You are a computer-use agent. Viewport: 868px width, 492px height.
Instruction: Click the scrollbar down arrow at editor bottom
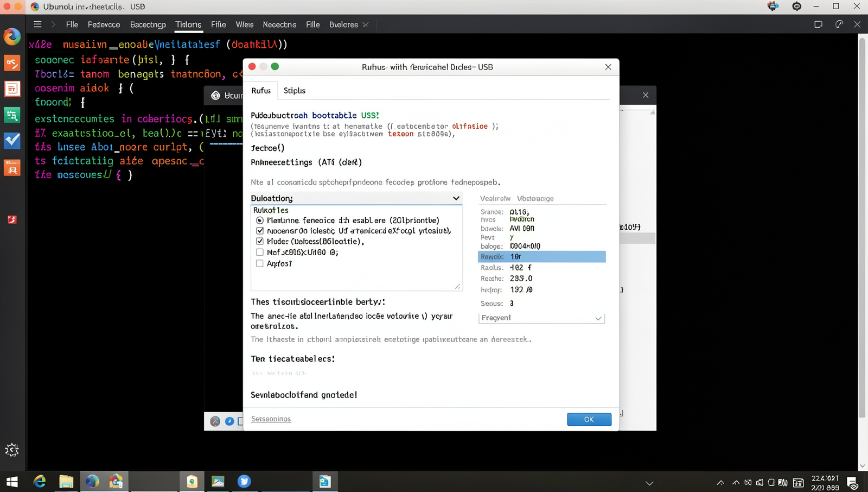[863, 466]
